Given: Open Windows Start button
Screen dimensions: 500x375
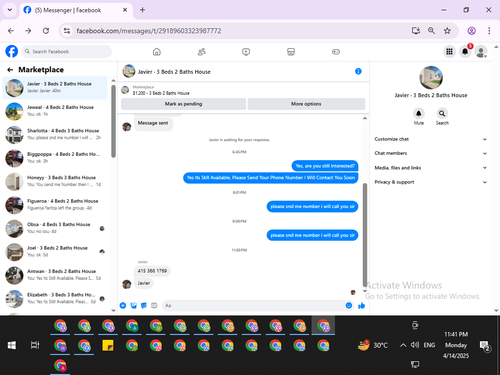Looking at the screenshot, I should (x=12, y=345).
